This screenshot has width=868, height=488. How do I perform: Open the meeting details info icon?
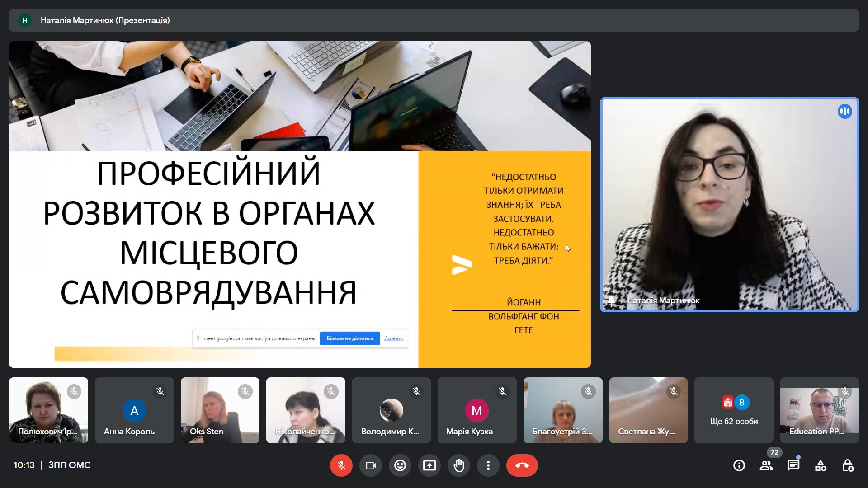pos(739,465)
